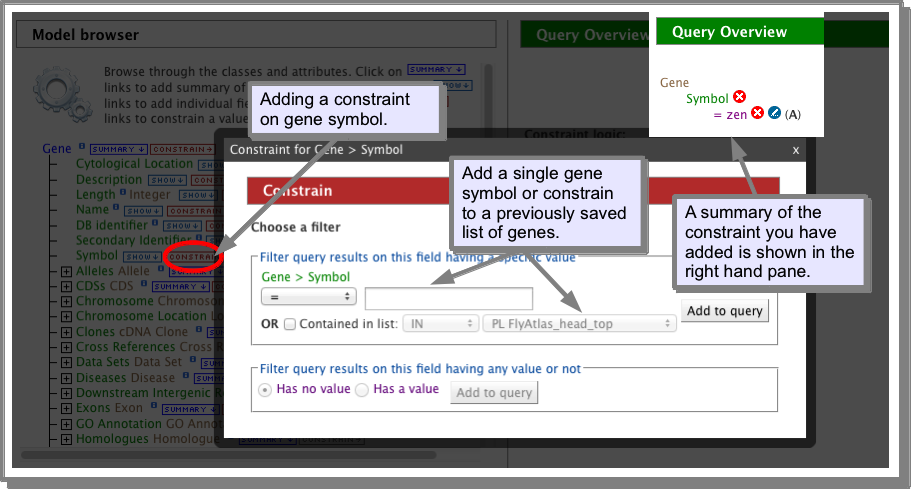The width and height of the screenshot is (911, 489).
Task: Click the info icon next to Data Sets
Action: pos(192,359)
